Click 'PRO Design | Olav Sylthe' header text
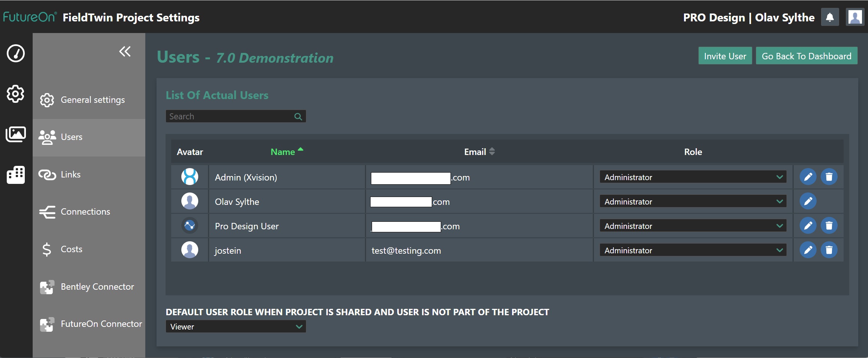 click(749, 17)
